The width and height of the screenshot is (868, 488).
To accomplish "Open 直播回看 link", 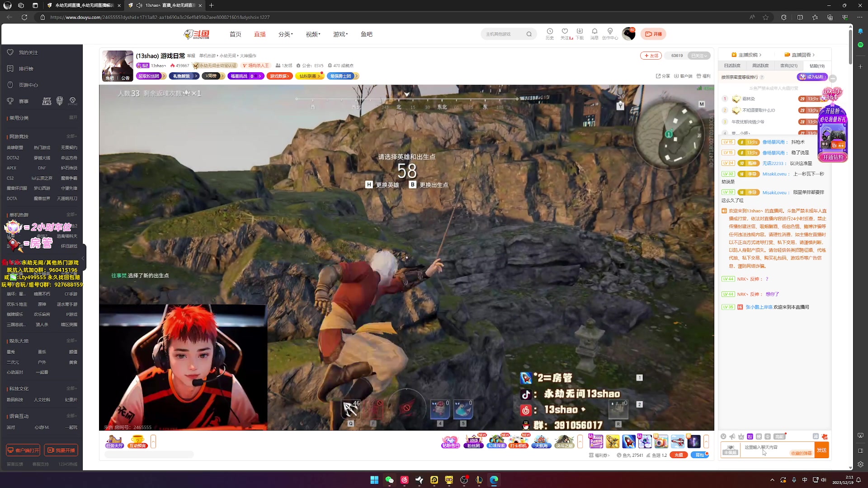I will (800, 55).
